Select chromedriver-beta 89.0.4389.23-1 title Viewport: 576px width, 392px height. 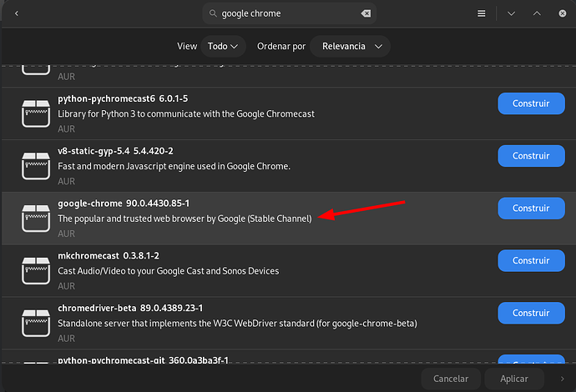pos(130,309)
